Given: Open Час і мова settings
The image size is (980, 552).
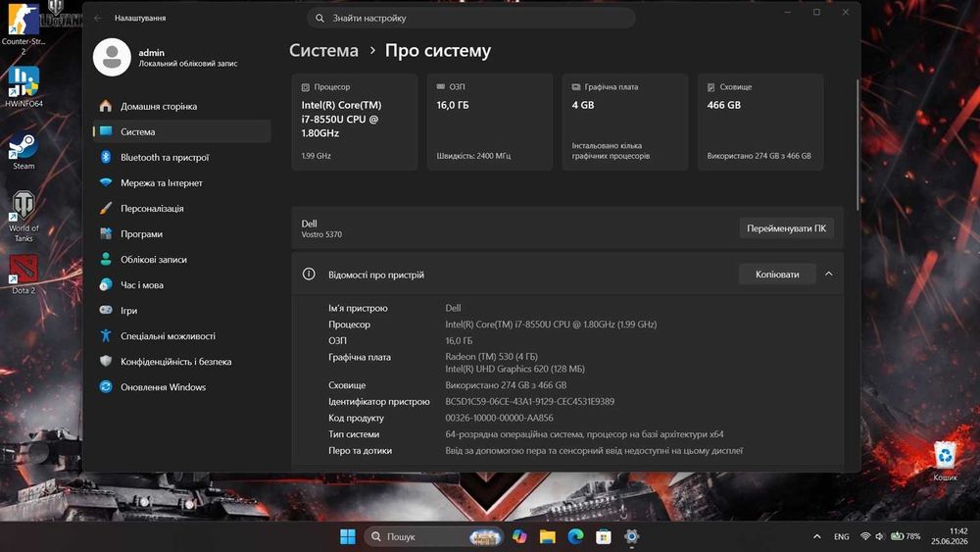Looking at the screenshot, I should pos(182,284).
